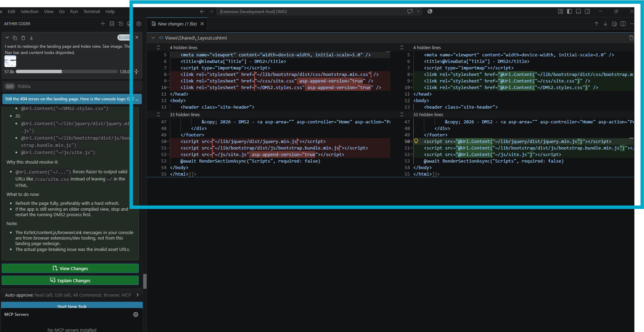
Task: Open the agent status icon next to chat dropdown
Action: [x=430, y=11]
